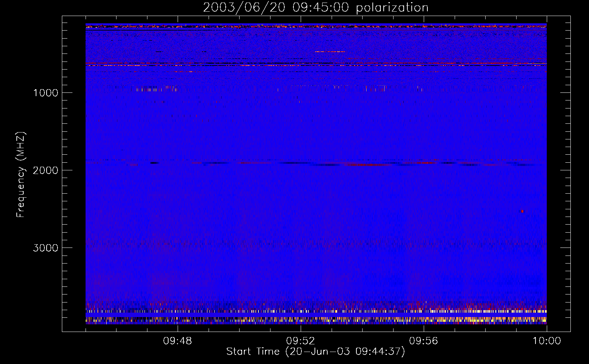Click the 3000 frequency tick label
The image size is (589, 364).
(x=46, y=248)
